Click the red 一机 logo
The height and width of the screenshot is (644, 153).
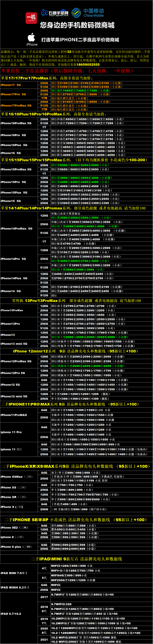point(31,18)
